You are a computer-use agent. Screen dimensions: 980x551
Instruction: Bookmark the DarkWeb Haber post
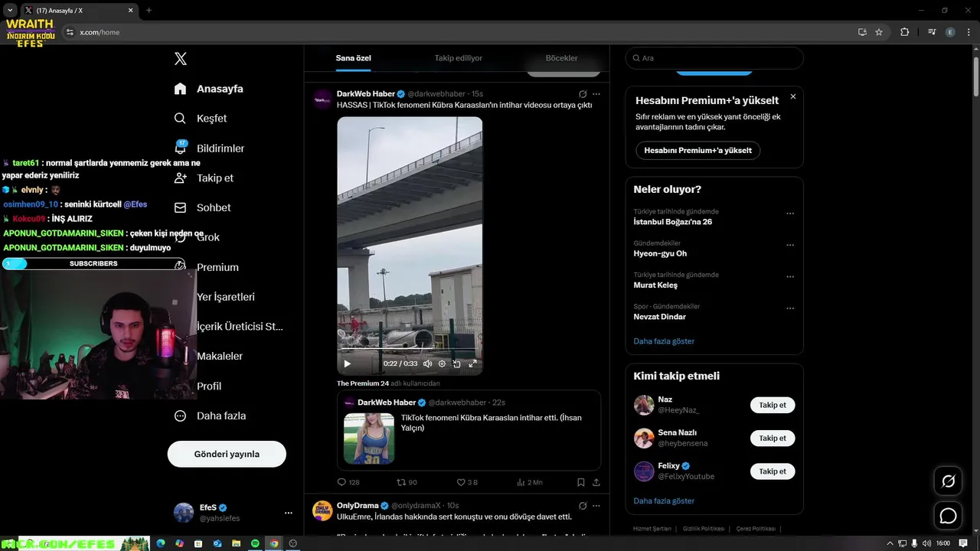[x=581, y=482]
